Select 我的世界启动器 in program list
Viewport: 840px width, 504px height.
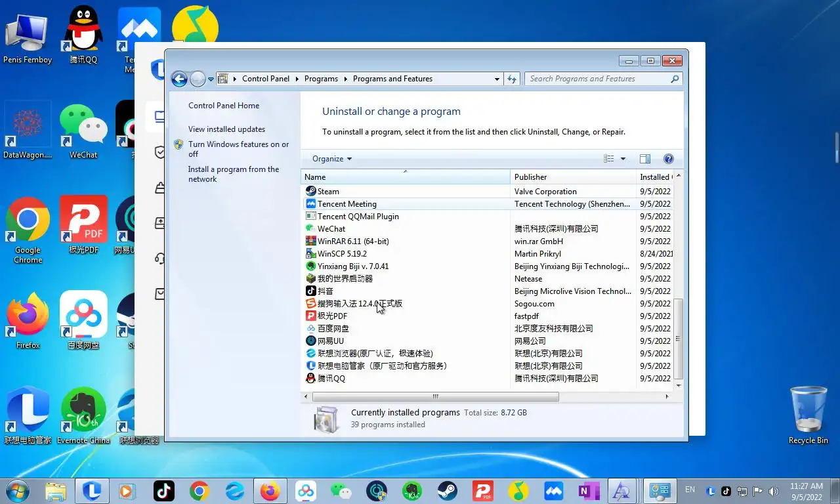pyautogui.click(x=488, y=279)
